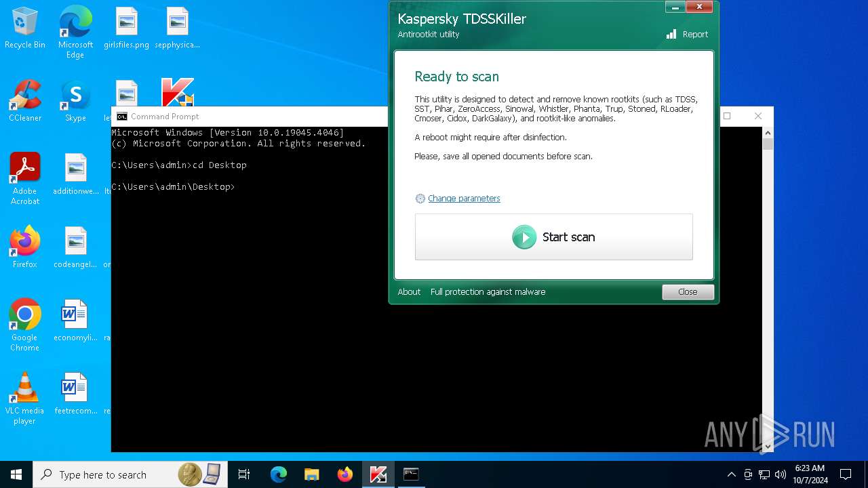Select the Adobe Acrobat desktop shortcut
Screen dimensions: 868x488
tap(25, 179)
